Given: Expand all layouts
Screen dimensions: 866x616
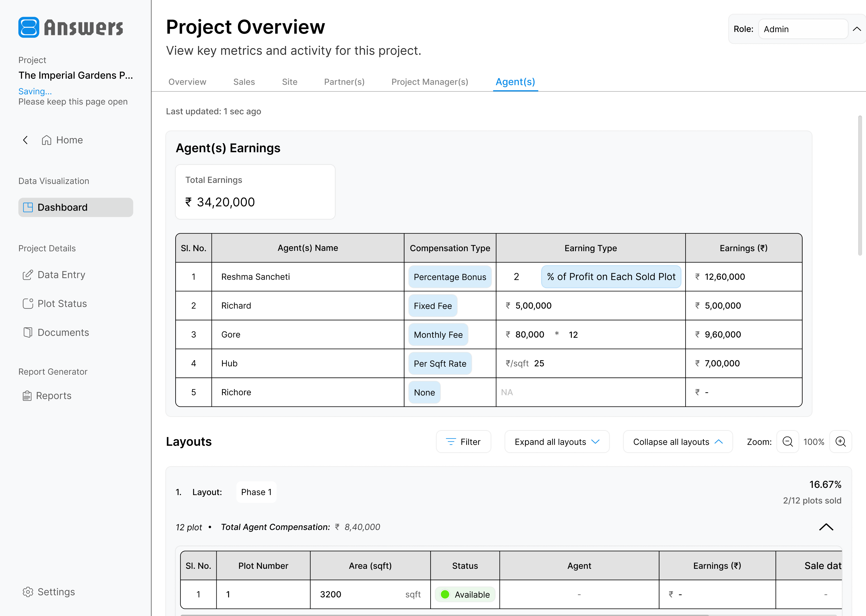Looking at the screenshot, I should click(x=557, y=442).
